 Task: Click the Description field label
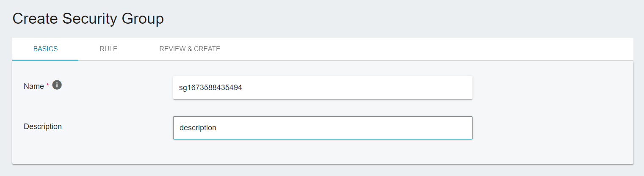(43, 126)
